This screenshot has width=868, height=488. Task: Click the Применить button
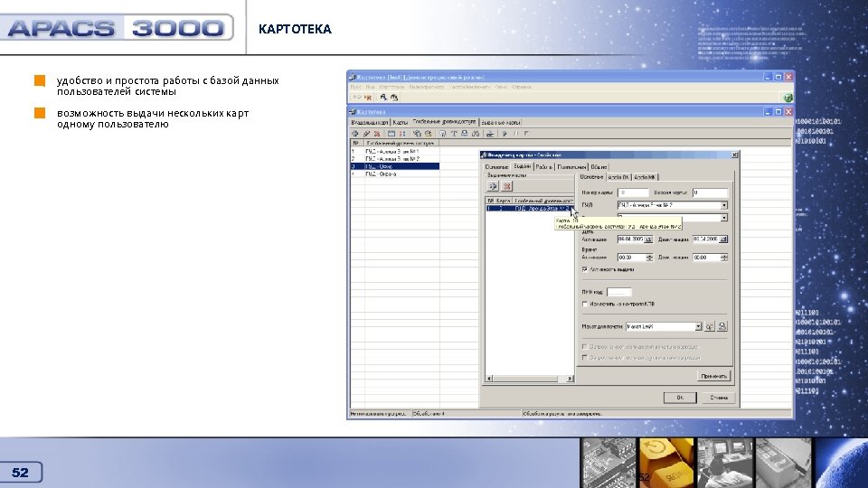pos(713,376)
